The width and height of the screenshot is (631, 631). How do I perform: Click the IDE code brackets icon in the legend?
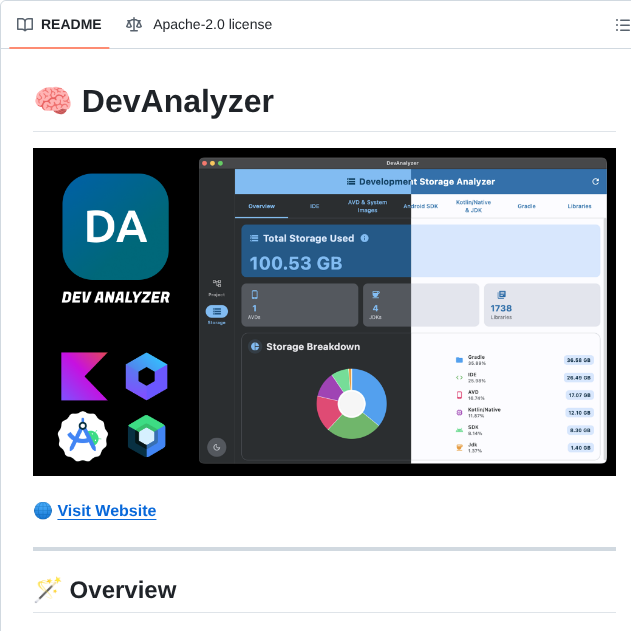click(459, 377)
